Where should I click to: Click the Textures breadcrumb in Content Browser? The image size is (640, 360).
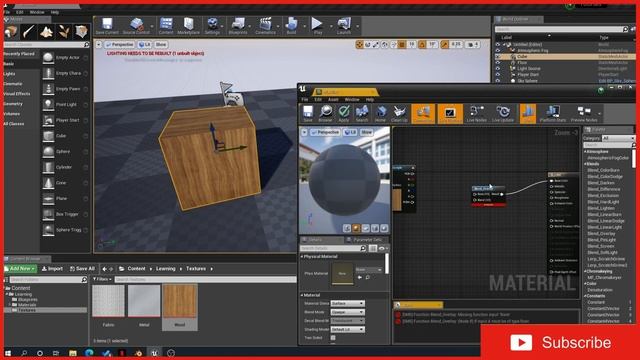point(196,269)
